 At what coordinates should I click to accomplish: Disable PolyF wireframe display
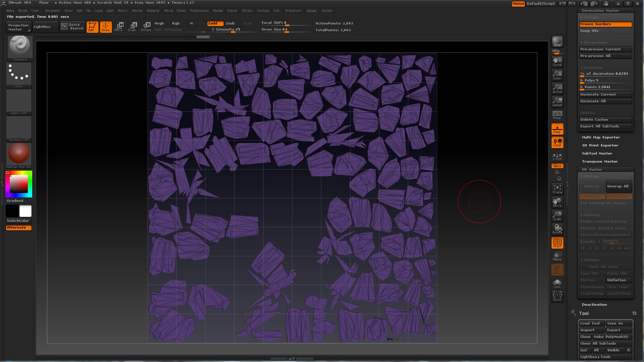pyautogui.click(x=557, y=243)
